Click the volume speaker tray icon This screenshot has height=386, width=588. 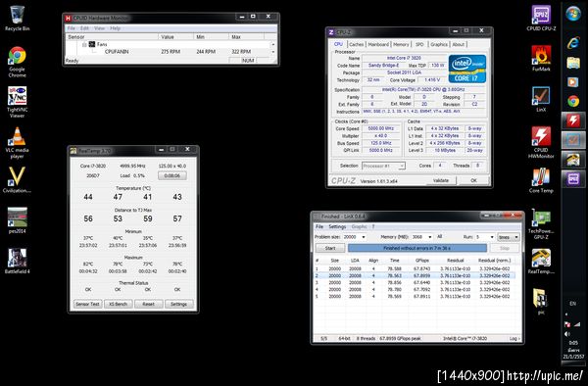pos(567,334)
